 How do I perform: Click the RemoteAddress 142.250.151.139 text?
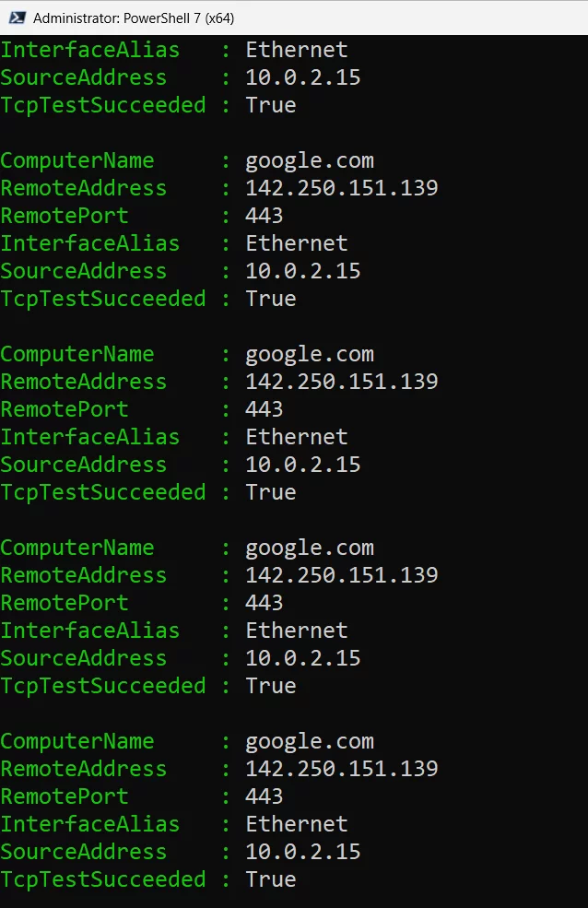click(342, 188)
